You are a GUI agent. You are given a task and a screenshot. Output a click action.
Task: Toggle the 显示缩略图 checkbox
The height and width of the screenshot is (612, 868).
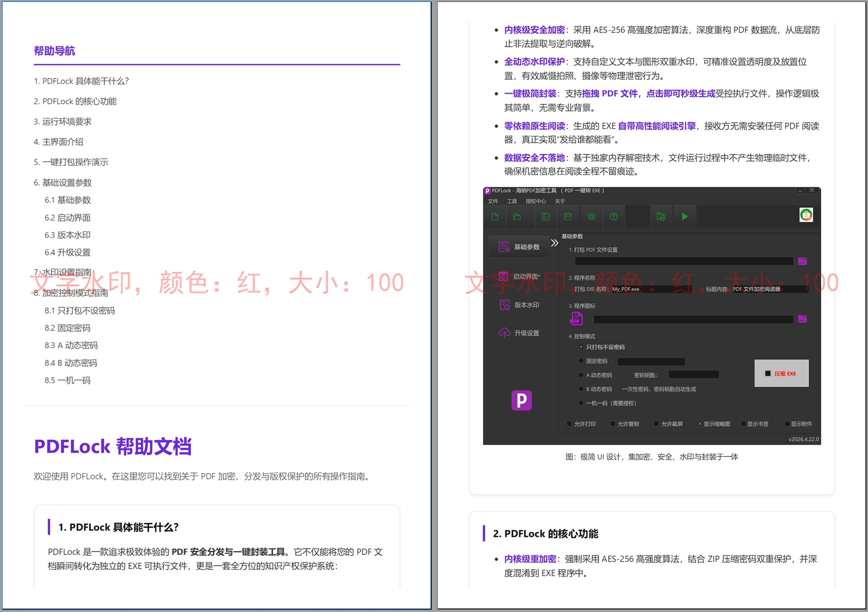(x=700, y=424)
